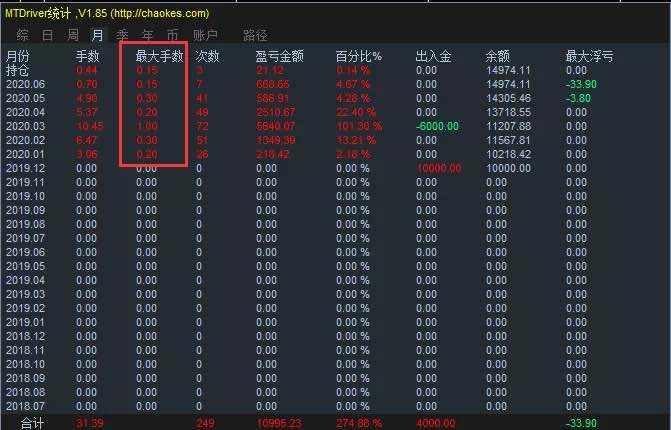Click the total deposit 4000.00

[x=436, y=424]
